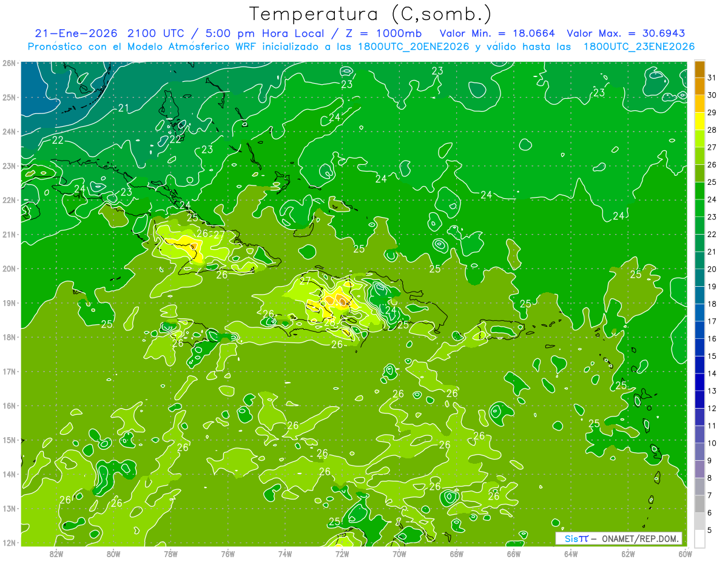The width and height of the screenshot is (728, 562).
Task: Pick the blue swatch between 16 and 17
Action: click(699, 330)
